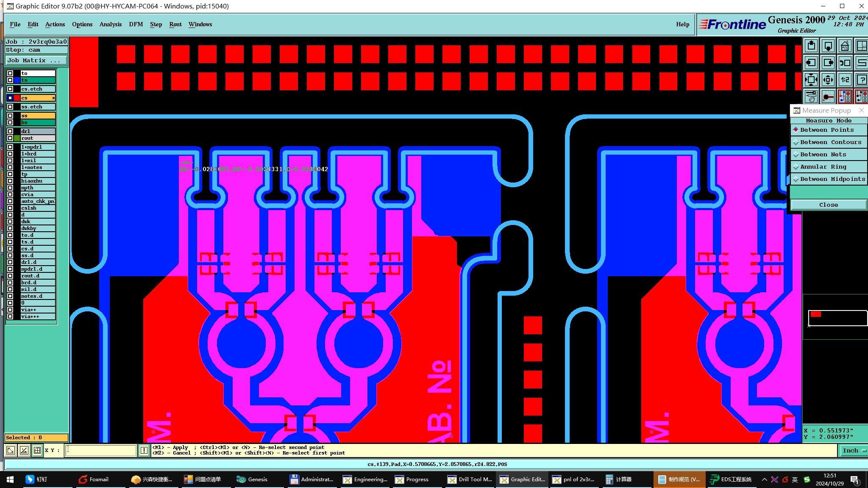Click the pan-up arrow icon
Viewport: 868px width, 488px height.
(811, 46)
